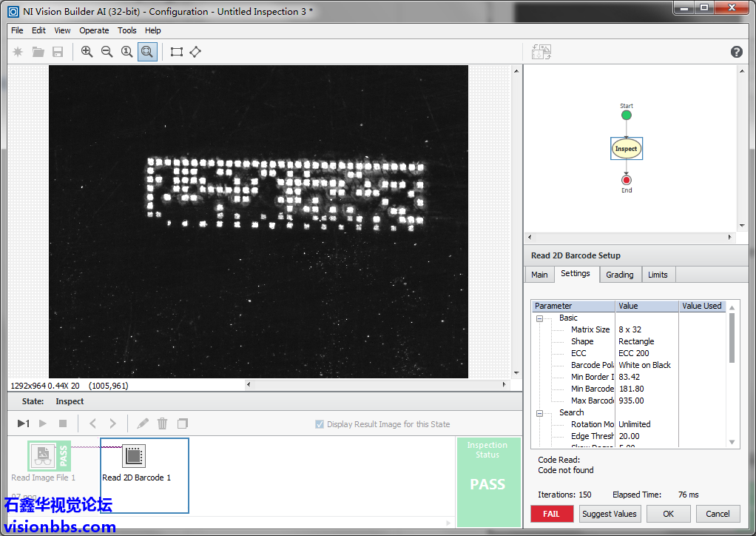756x536 pixels.
Task: Switch to the Limits tab
Action: point(658,275)
